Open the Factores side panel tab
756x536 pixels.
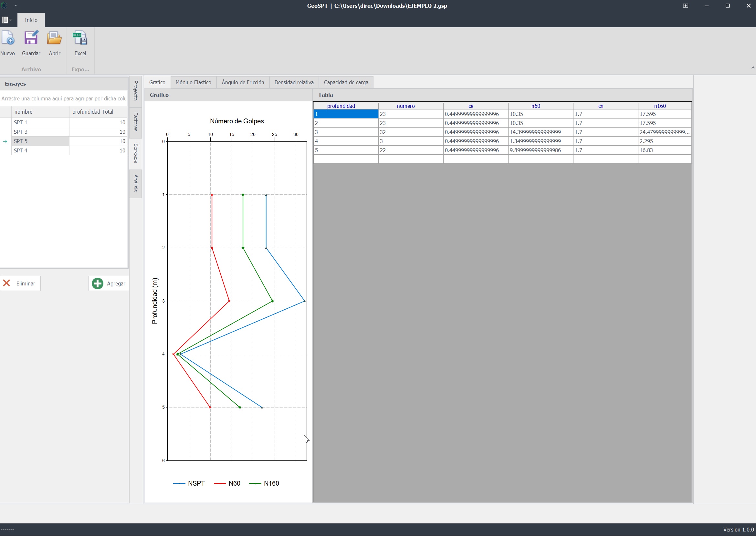click(x=135, y=122)
